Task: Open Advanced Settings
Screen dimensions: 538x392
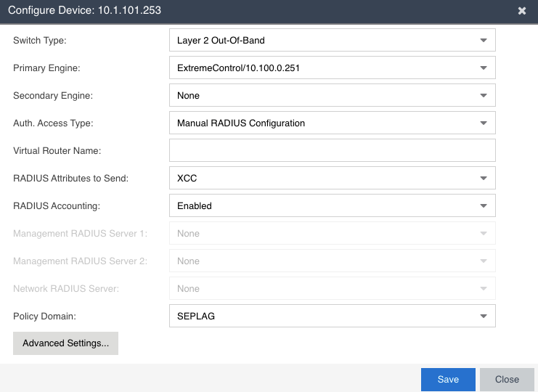Action: 65,343
